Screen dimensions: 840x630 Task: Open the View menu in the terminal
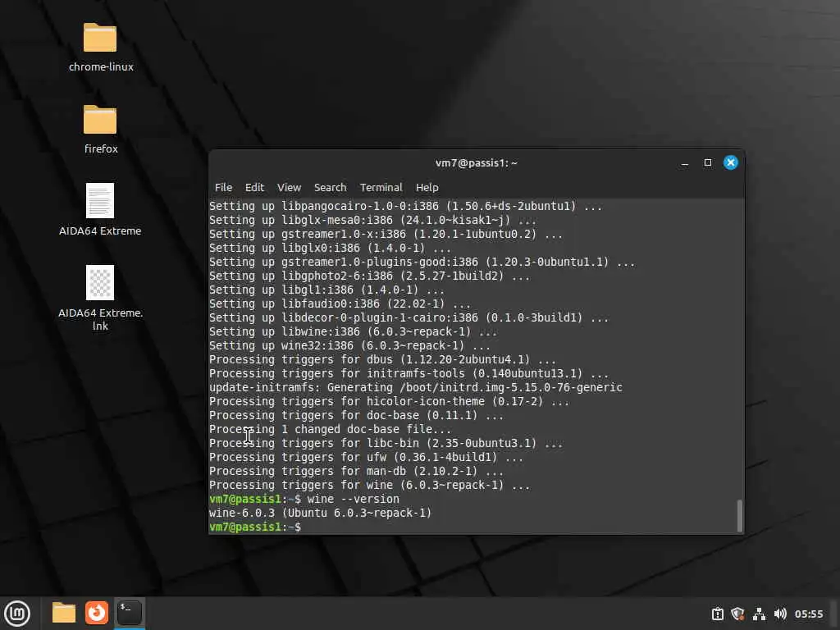click(x=289, y=188)
